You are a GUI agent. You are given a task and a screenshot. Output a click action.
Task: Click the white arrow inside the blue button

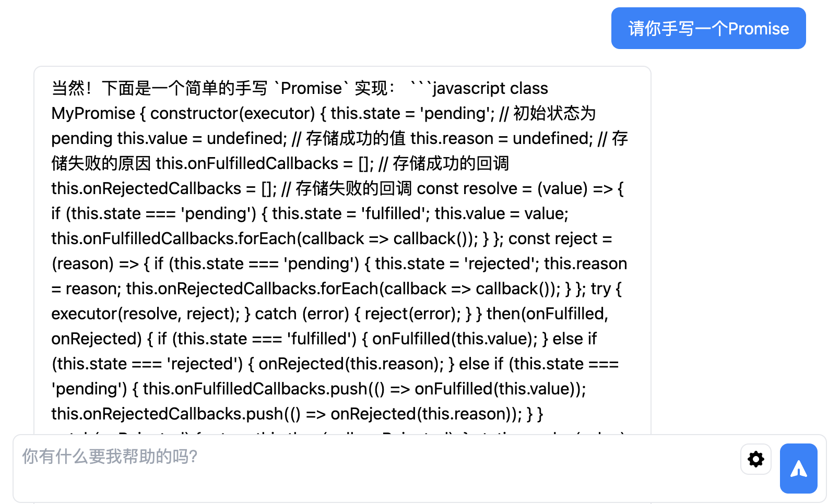click(x=798, y=469)
